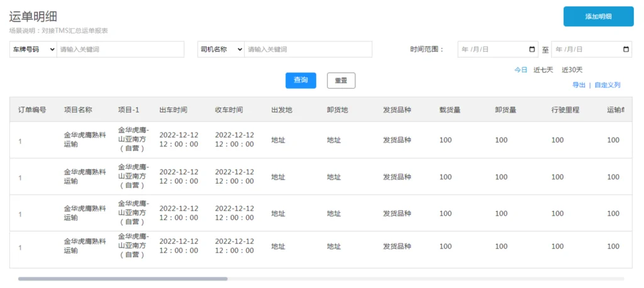Click the 导出 export link
The width and height of the screenshot is (644, 288).
[x=579, y=85]
